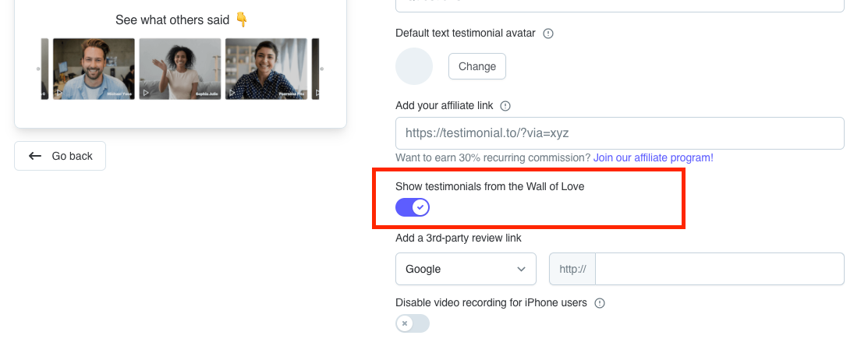Turn off Show testimonials from Wall of Love
The image size is (868, 346).
click(x=413, y=207)
